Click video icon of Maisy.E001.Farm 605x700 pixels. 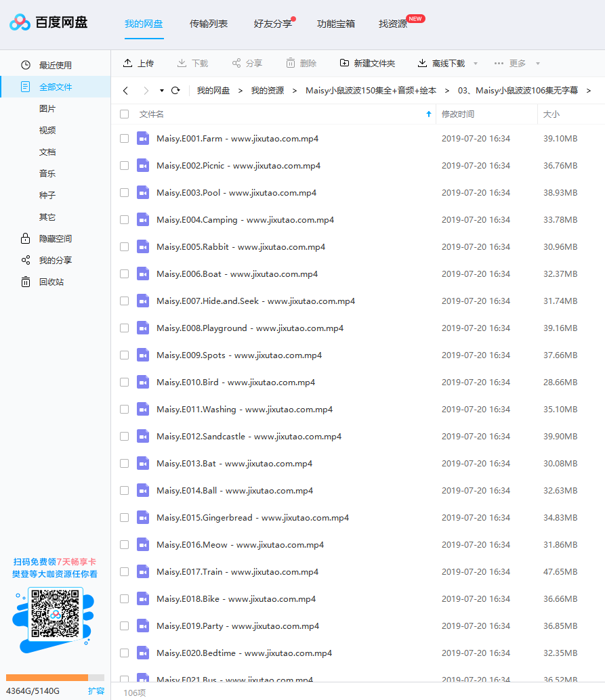point(143,138)
